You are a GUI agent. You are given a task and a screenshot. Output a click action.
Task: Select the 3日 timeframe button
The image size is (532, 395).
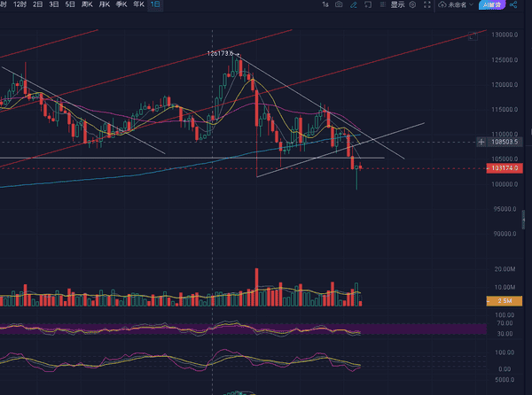coord(54,5)
